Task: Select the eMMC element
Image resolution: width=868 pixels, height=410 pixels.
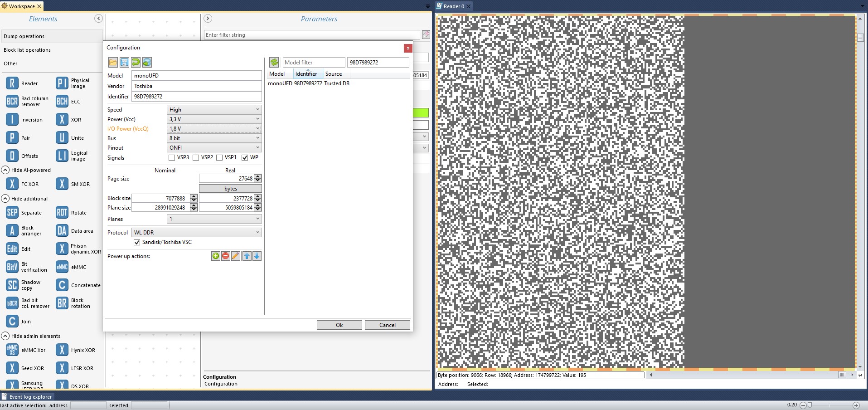Action: tap(71, 267)
